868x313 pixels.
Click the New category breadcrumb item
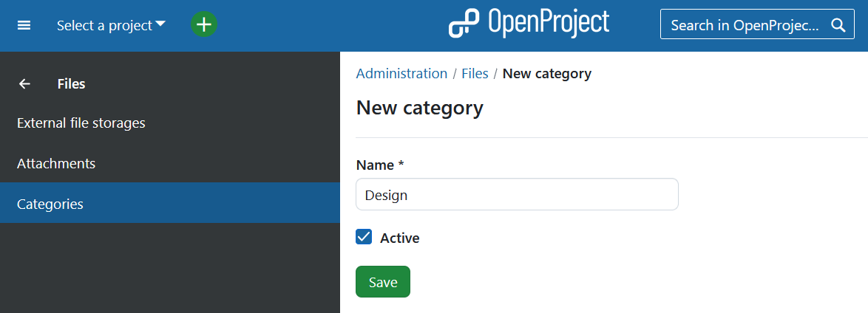[546, 74]
